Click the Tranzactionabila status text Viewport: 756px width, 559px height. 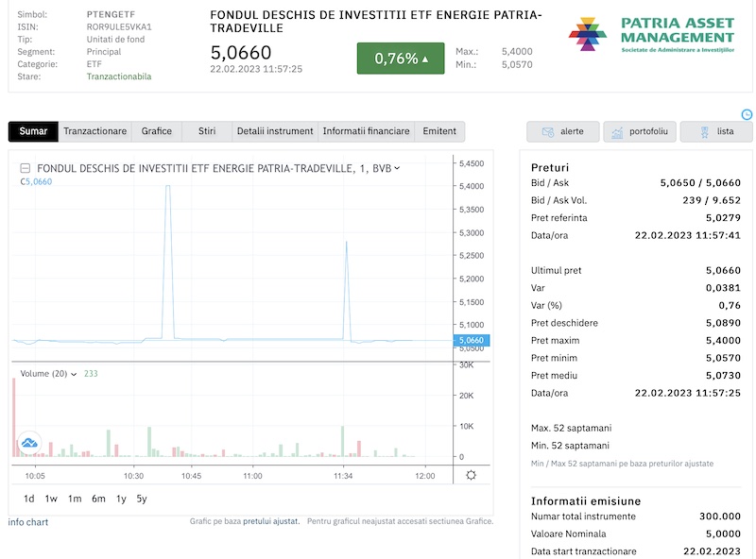pos(119,76)
